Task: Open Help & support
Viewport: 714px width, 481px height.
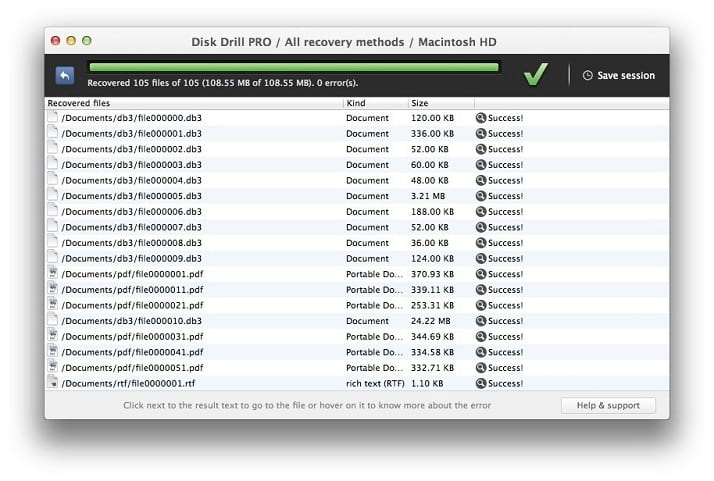Action: pos(608,405)
